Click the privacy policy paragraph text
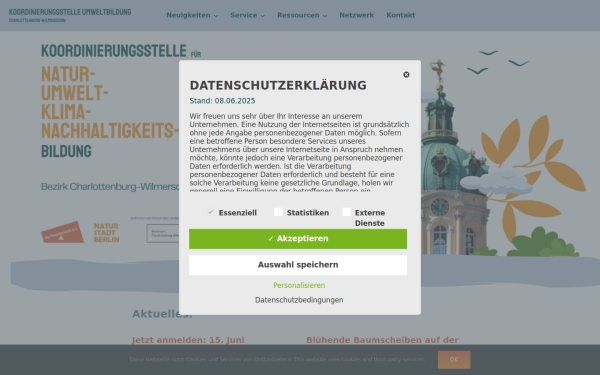Viewport: 600px width, 375px height. (x=299, y=153)
